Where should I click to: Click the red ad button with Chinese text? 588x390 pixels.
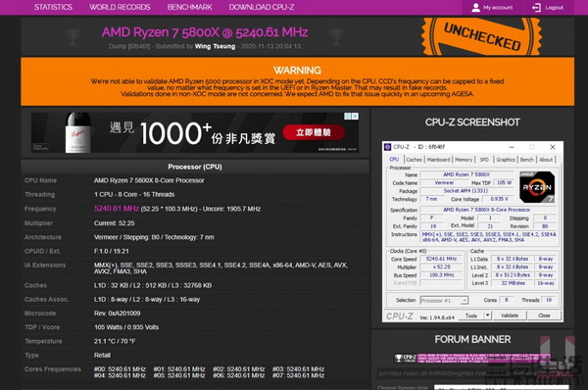click(x=314, y=132)
